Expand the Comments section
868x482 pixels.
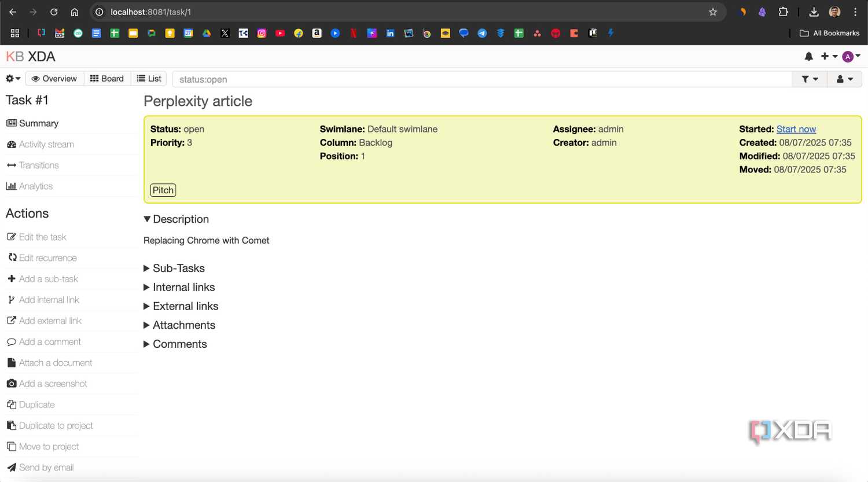coord(175,344)
